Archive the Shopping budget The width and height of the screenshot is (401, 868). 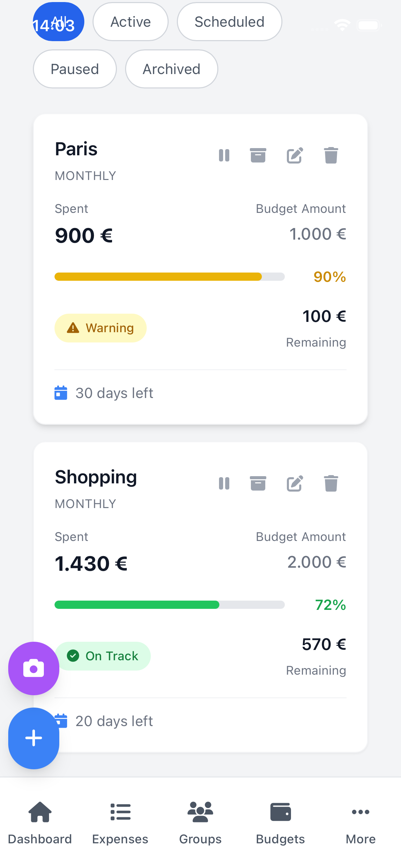[258, 483]
